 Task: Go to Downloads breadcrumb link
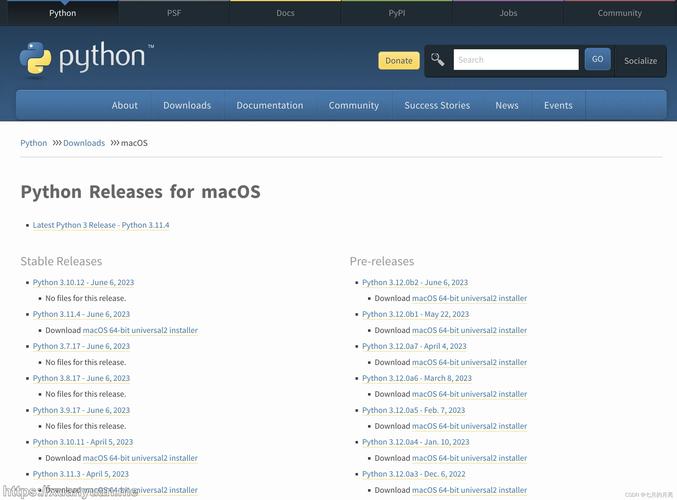pyautogui.click(x=84, y=143)
